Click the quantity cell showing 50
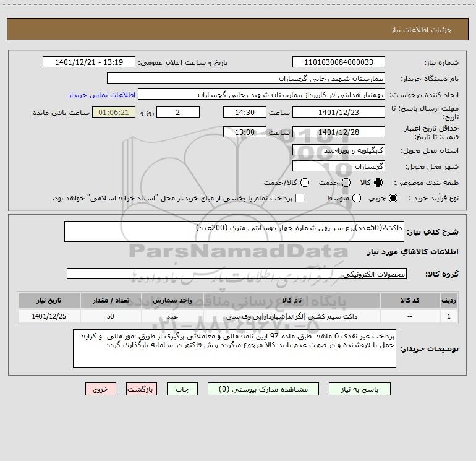This screenshot has height=461, width=476. [x=111, y=316]
